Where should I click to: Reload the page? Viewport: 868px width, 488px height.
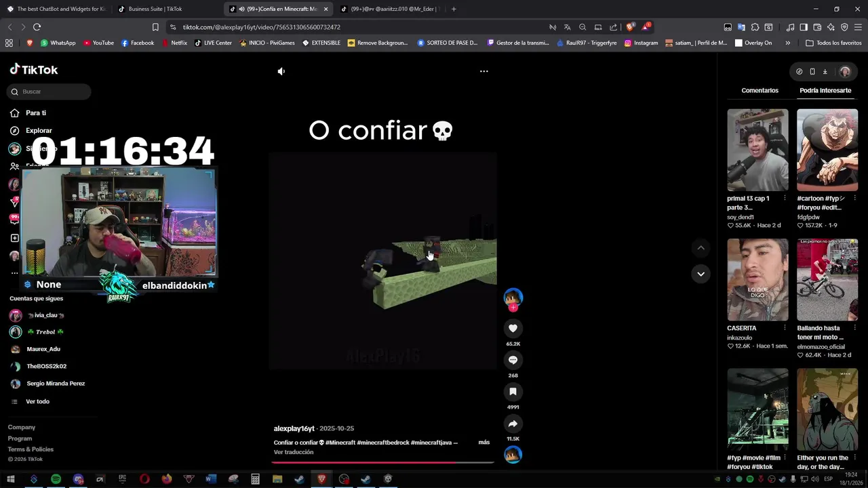tap(37, 27)
